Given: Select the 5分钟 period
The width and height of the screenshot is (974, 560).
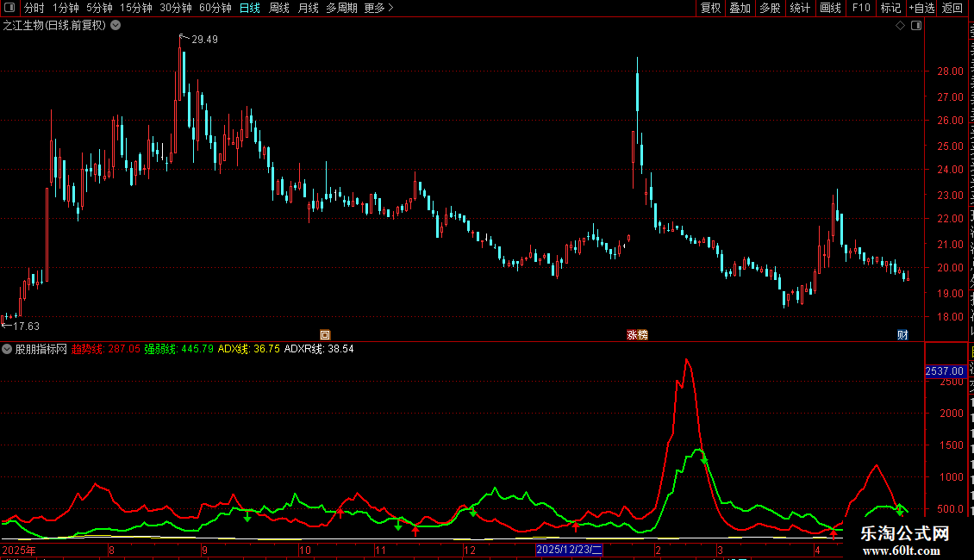Looking at the screenshot, I should click(99, 8).
